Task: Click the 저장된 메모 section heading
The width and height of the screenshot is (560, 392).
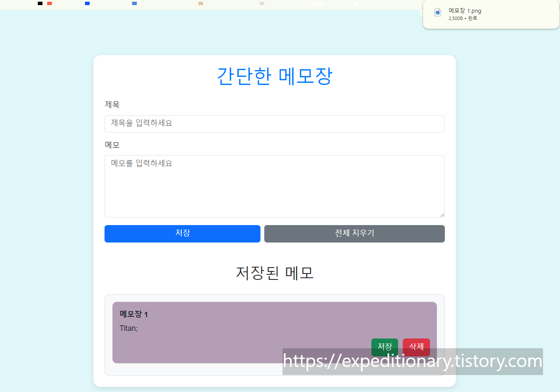Action: (x=274, y=273)
